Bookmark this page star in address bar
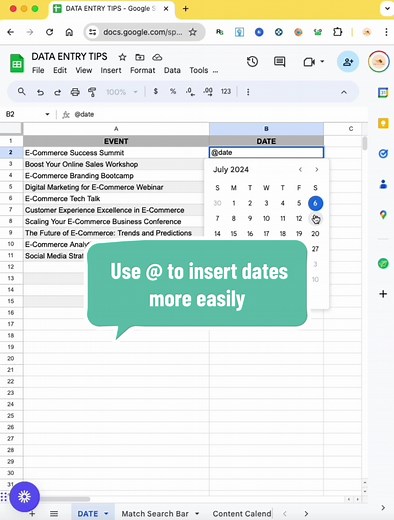This screenshot has width=394, height=520. pyautogui.click(x=193, y=32)
